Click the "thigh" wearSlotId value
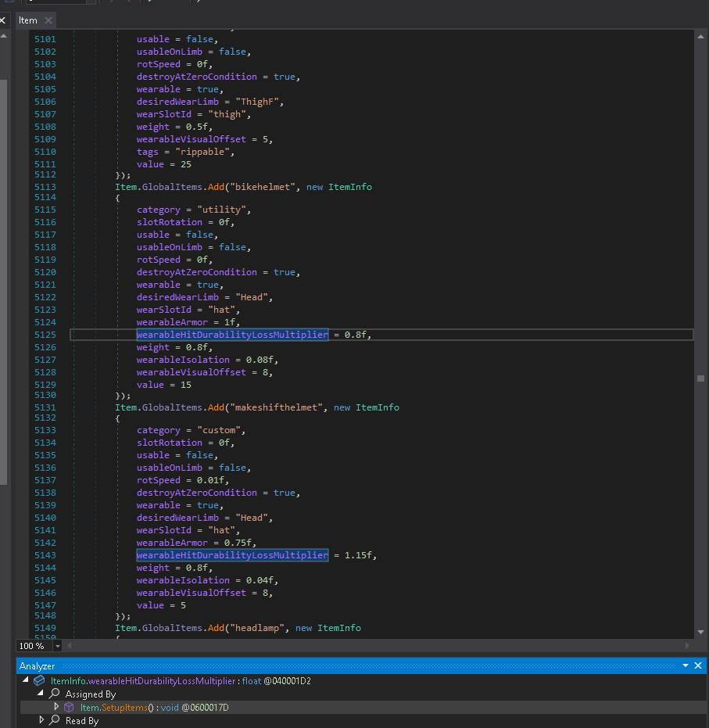709x728 pixels. (227, 114)
